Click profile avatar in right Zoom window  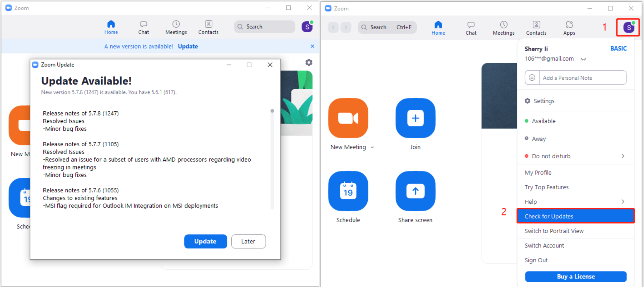tap(628, 28)
